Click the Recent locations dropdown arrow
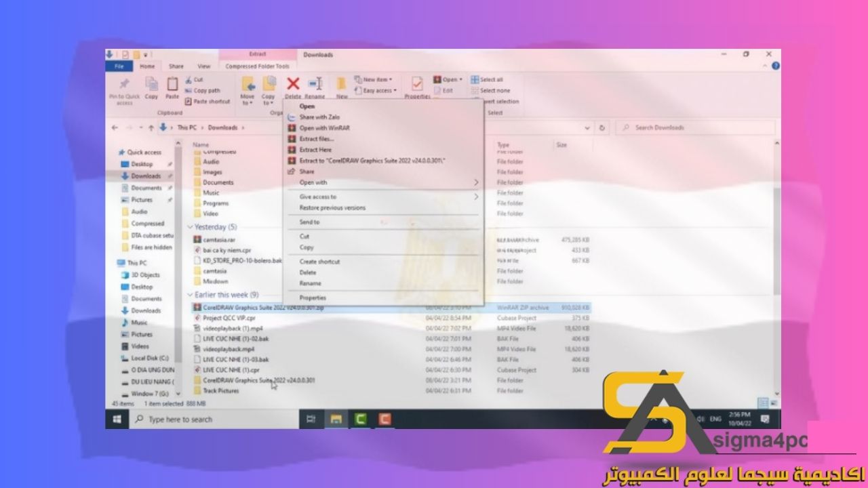 [x=140, y=127]
